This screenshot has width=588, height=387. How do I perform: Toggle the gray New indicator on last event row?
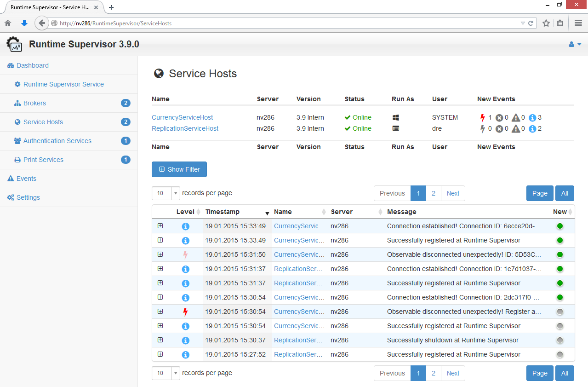559,354
